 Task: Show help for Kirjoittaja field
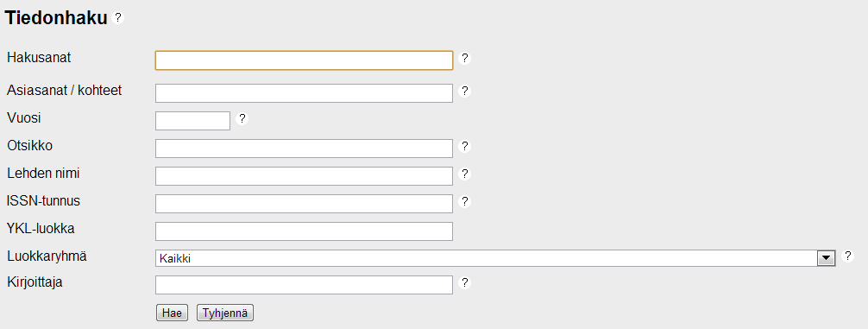click(465, 283)
